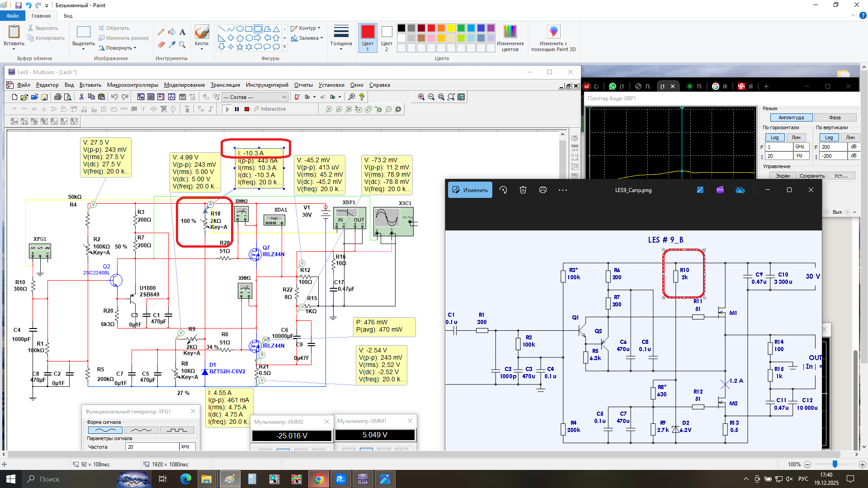Open the Grapher icon in Multisim toolbar
The width and height of the screenshot is (868, 488).
pos(172,97)
